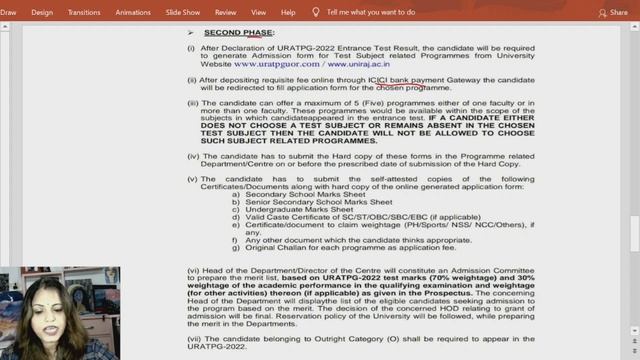Open the View ribbon tab

tap(258, 12)
